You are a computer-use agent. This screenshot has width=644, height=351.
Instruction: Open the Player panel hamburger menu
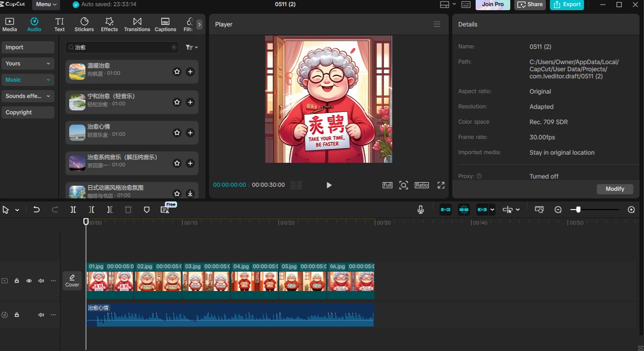click(437, 24)
